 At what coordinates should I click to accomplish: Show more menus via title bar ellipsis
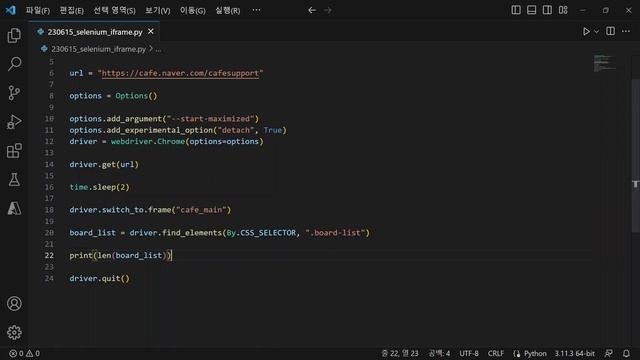(x=256, y=10)
